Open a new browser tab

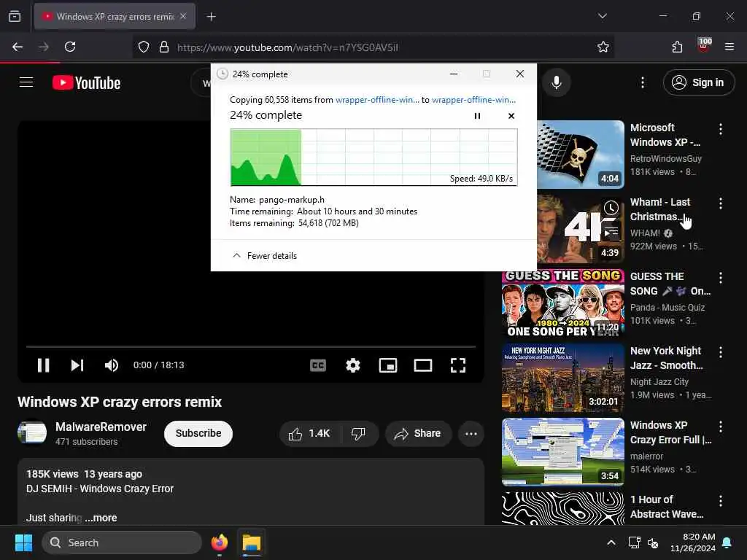pyautogui.click(x=211, y=17)
